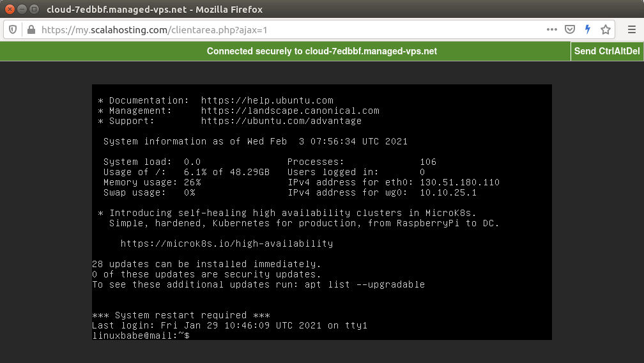Click the padlock site security icon
This screenshot has width=644, height=363.
pos(31,30)
